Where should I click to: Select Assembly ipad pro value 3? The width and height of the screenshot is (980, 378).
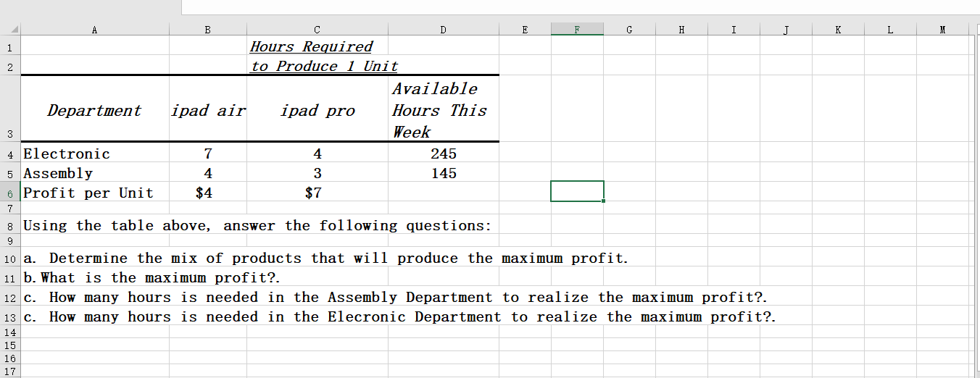pyautogui.click(x=317, y=173)
